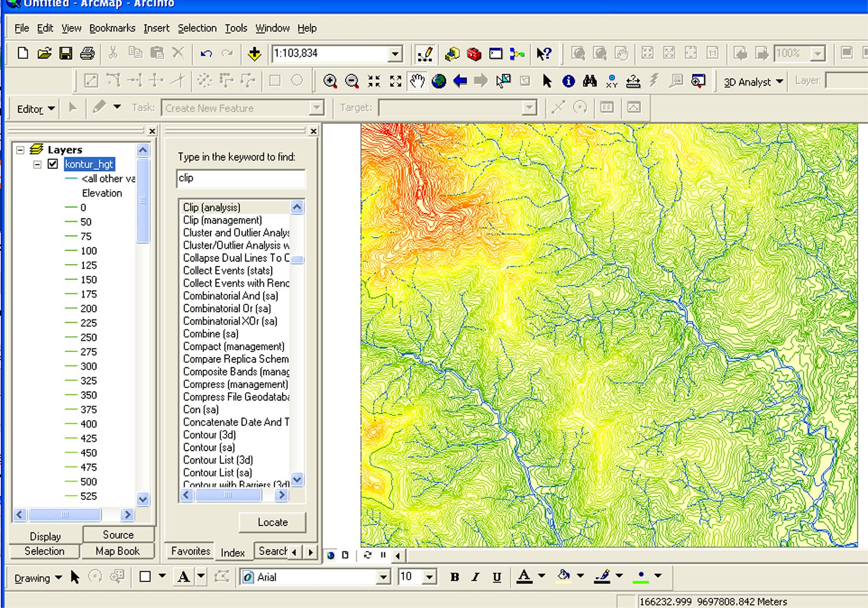This screenshot has width=868, height=608.
Task: Select the Zoom In tool
Action: (x=330, y=81)
